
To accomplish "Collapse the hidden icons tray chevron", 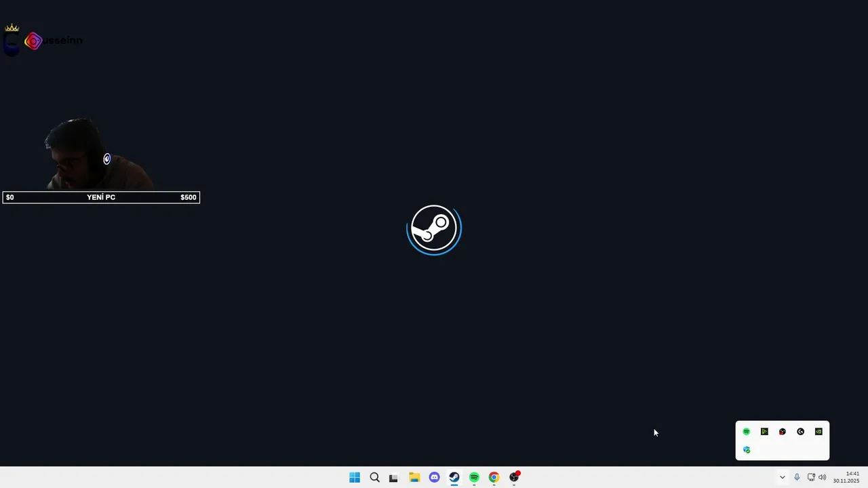I will (782, 477).
